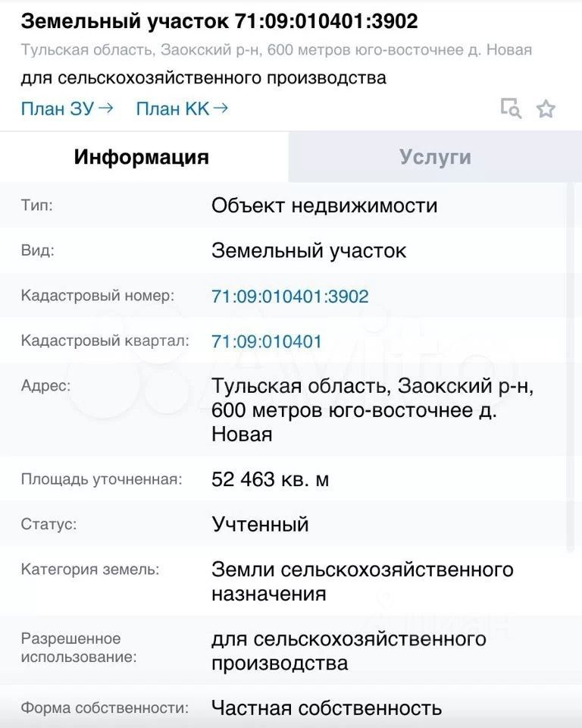This screenshot has height=728, width=582.
Task: Click the map search icon
Action: (511, 108)
